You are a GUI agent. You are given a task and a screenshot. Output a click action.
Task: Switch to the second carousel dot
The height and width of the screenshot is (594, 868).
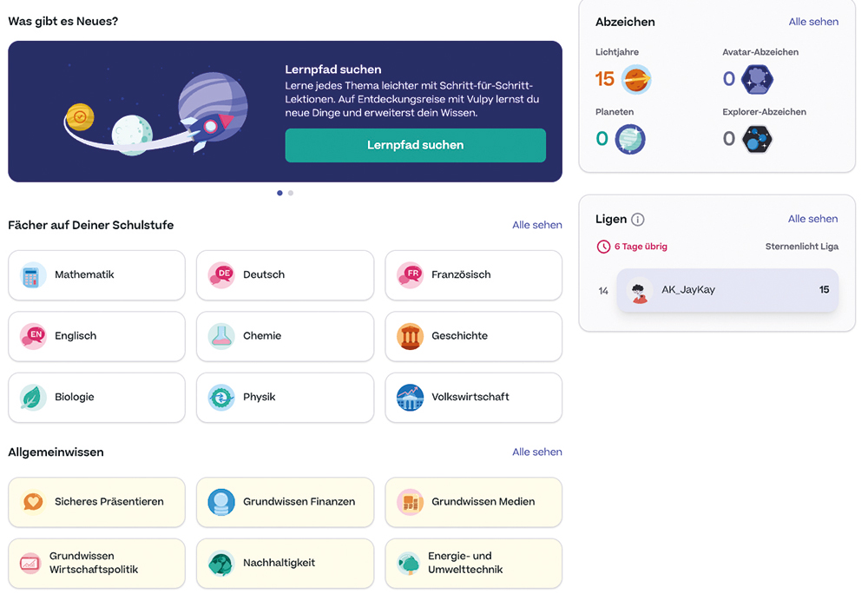[291, 193]
